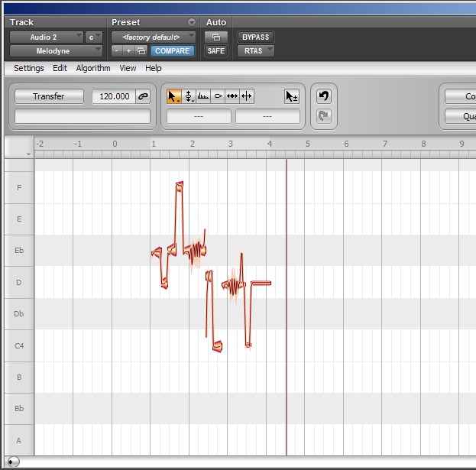Image resolution: width=476 pixels, height=470 pixels.
Task: Open the Audio 2 track selector dropdown
Action: coord(46,37)
